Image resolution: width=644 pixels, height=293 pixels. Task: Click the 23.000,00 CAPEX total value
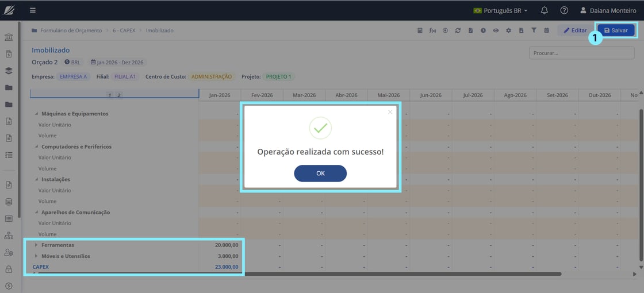click(x=227, y=267)
